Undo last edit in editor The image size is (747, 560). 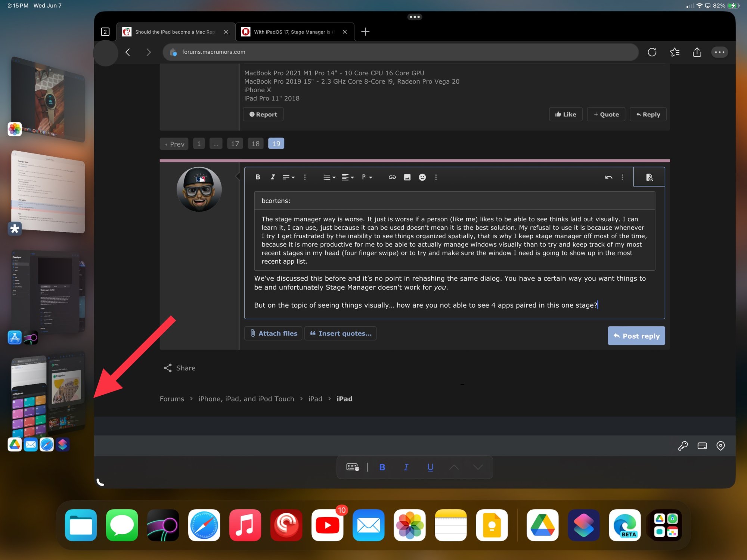click(x=608, y=177)
